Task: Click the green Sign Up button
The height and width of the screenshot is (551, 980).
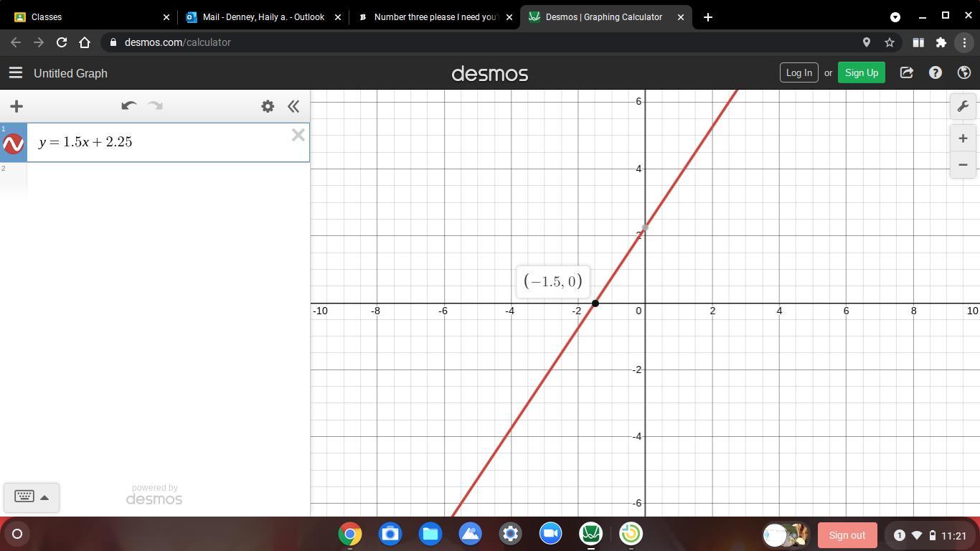Action: (862, 72)
